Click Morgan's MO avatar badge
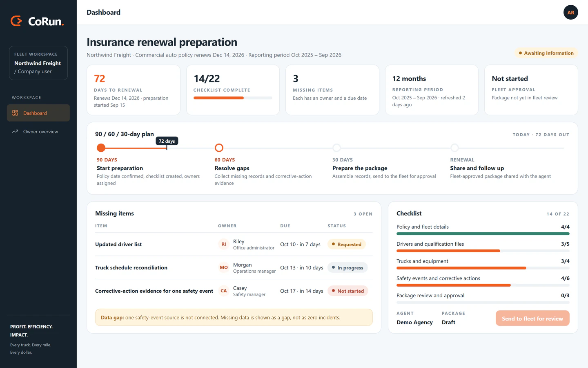The height and width of the screenshot is (368, 588). [224, 267]
